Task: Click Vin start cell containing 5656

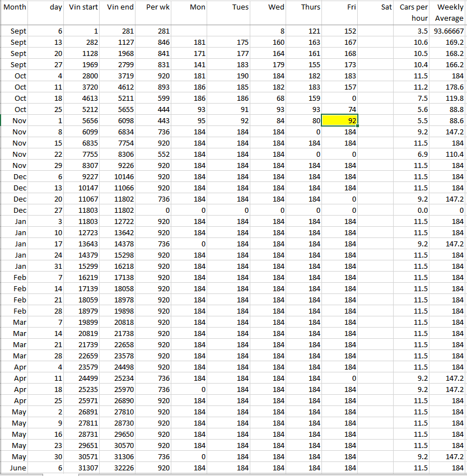Action: pos(83,120)
